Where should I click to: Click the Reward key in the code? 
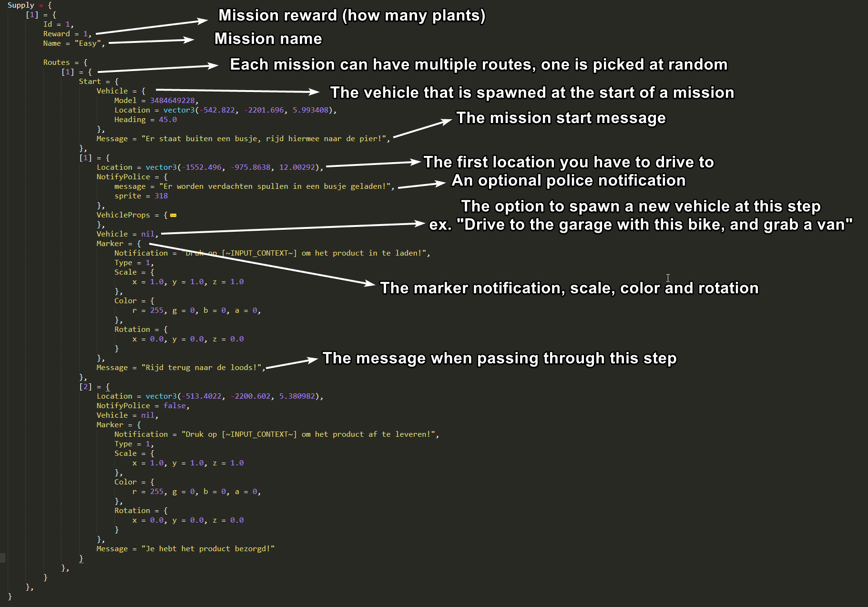pyautogui.click(x=56, y=34)
